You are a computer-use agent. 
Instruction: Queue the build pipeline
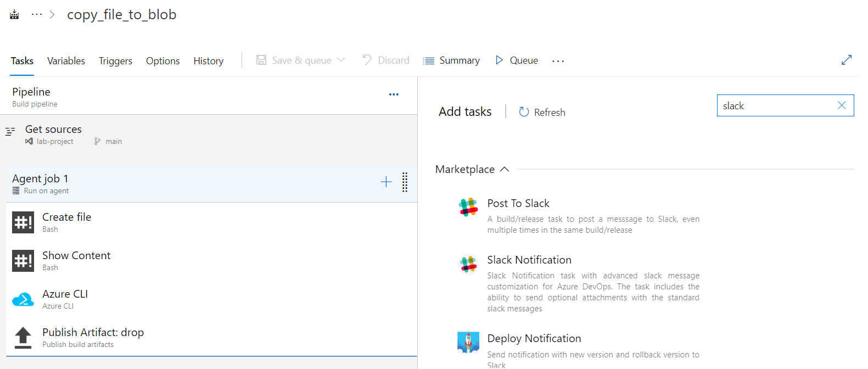(x=524, y=60)
